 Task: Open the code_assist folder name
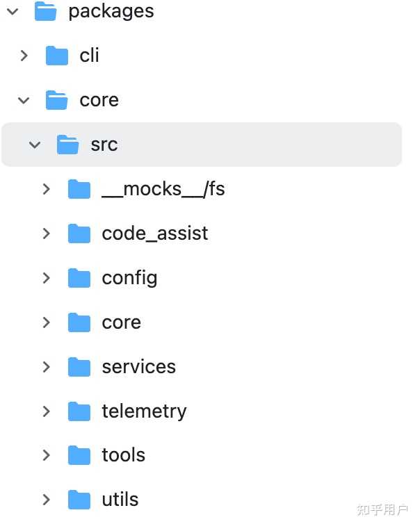click(154, 234)
